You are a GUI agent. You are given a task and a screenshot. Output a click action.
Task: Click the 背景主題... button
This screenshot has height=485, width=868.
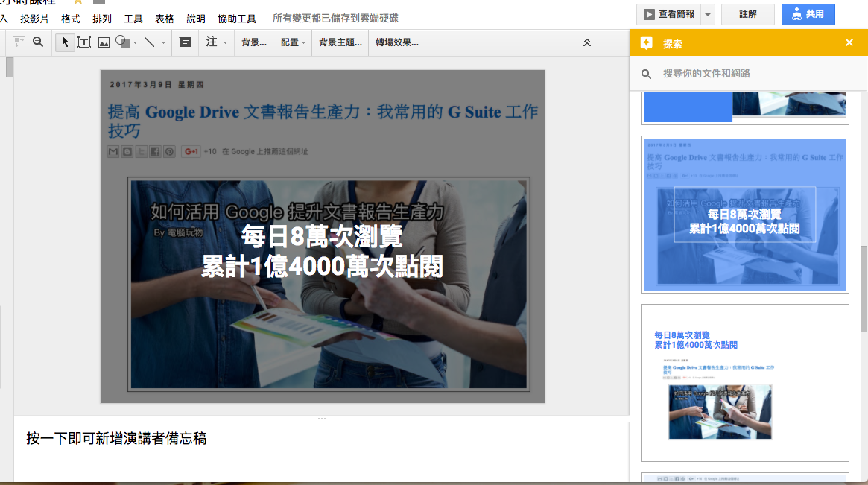point(340,42)
